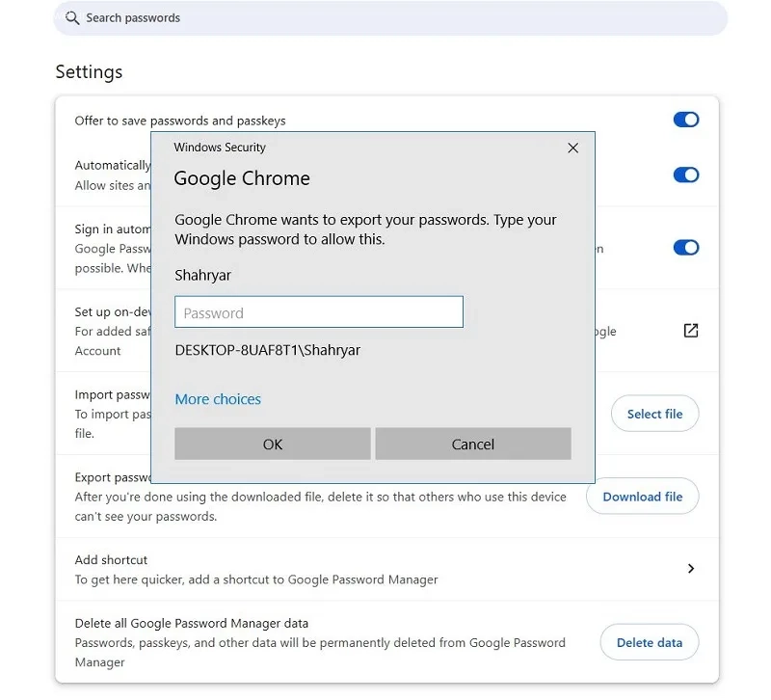Click the DESKTOP-8UAF8T1\Shahryar account text
Screen dimensions: 771x700
pos(268,350)
